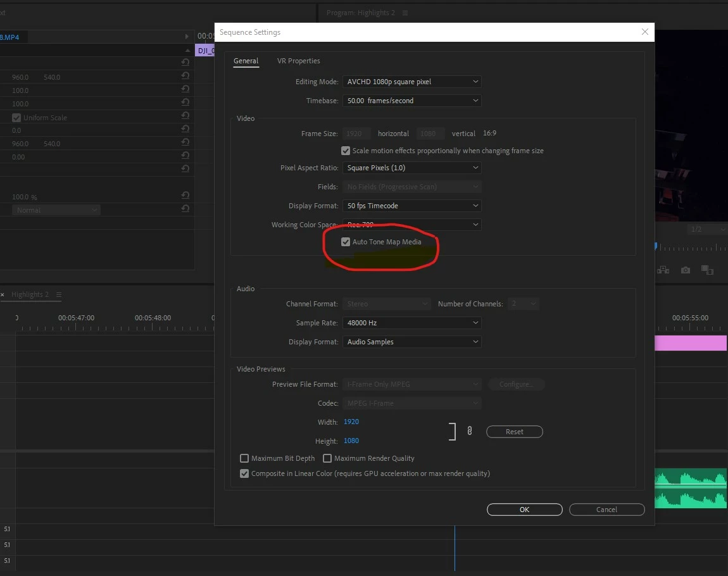
Task: Uncheck Auto Tone Map Media
Action: click(x=345, y=242)
